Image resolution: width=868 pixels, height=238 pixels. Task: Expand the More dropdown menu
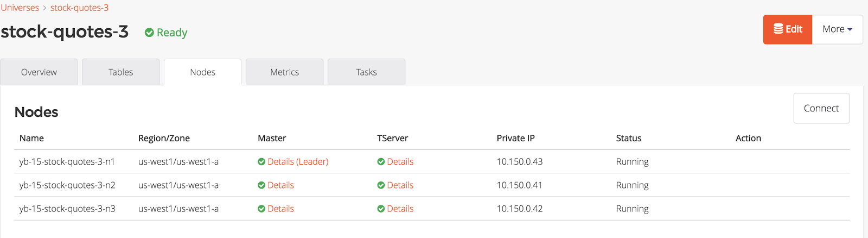837,29
